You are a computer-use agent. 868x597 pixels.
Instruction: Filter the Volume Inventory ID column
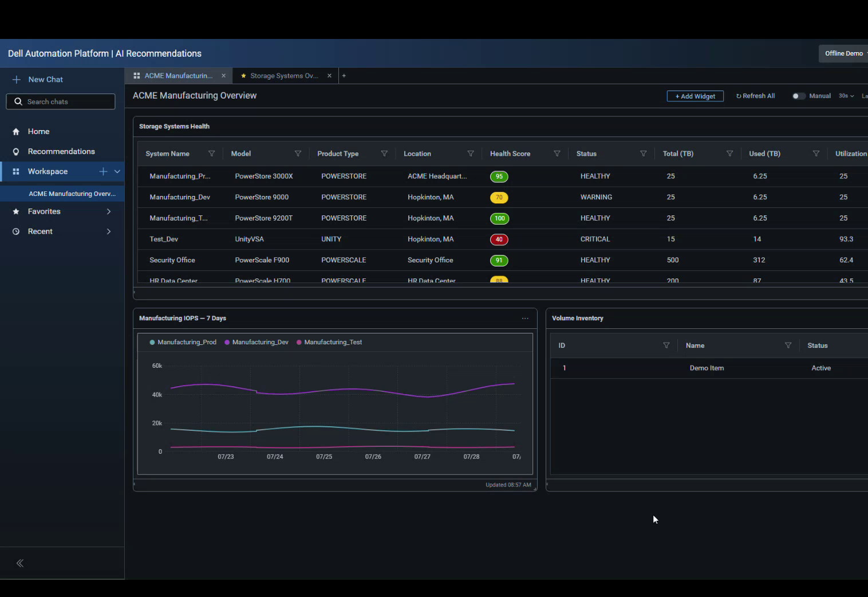(x=666, y=345)
